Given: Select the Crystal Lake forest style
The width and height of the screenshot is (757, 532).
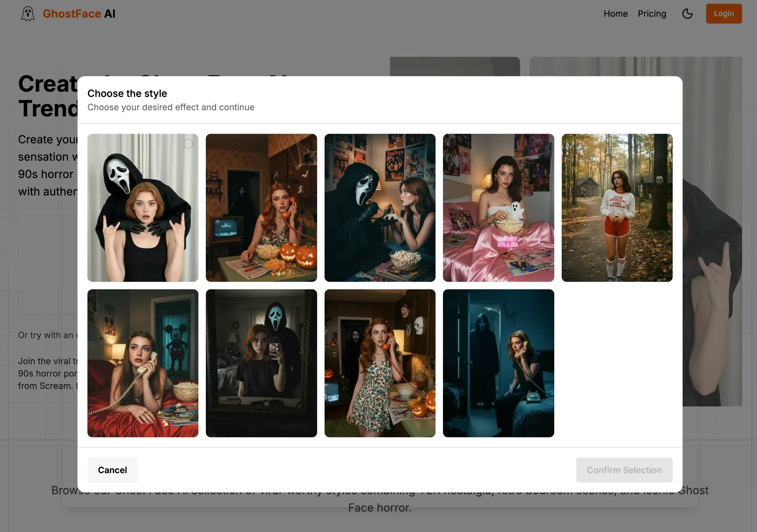Looking at the screenshot, I should 617,207.
